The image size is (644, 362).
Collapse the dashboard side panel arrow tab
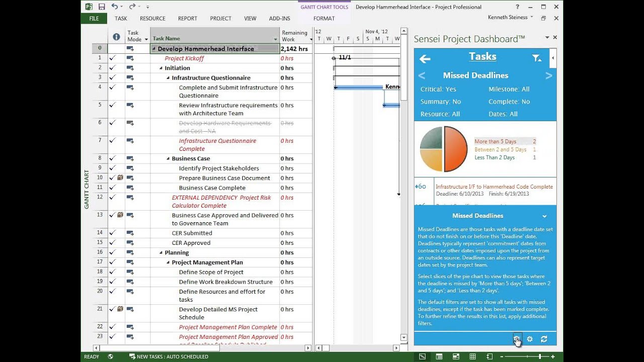(x=553, y=58)
